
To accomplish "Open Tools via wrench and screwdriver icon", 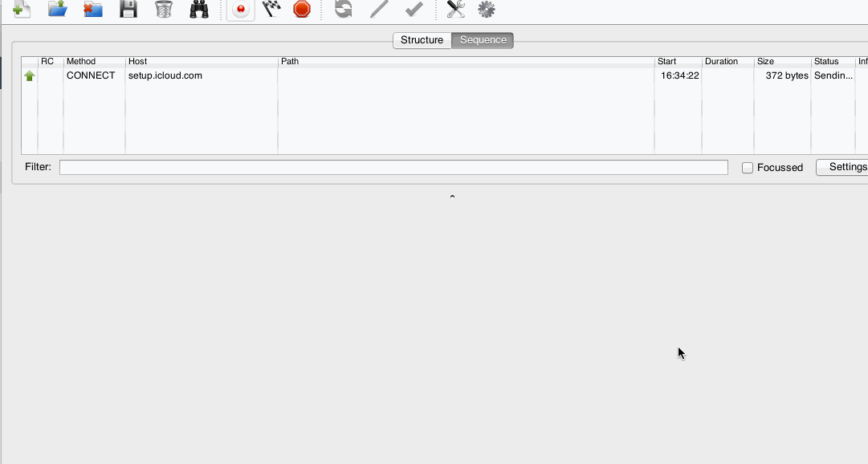I will [455, 9].
